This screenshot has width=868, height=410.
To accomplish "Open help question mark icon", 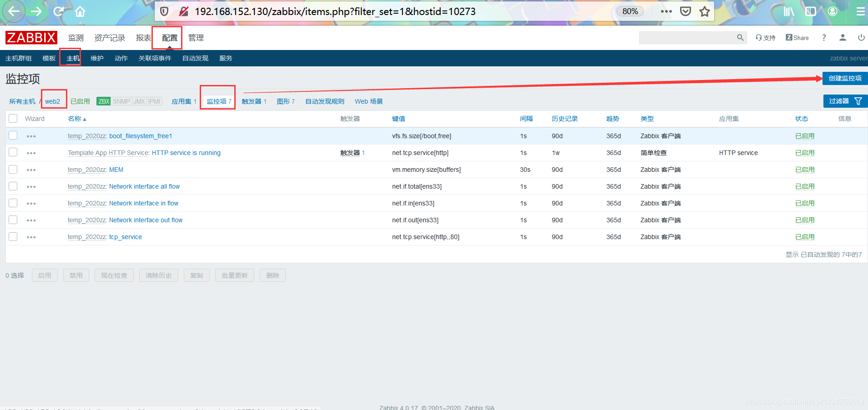I will (824, 38).
